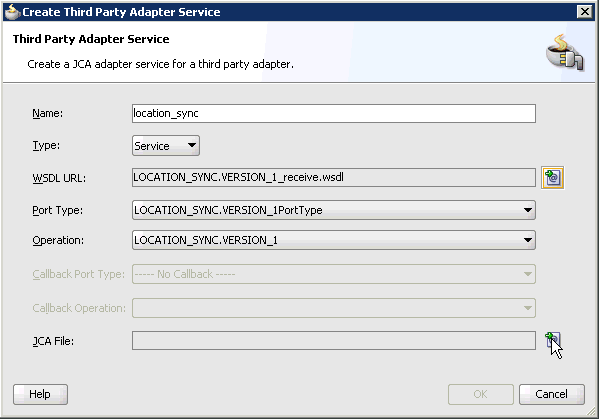This screenshot has height=419, width=599.
Task: Click the Operation label
Action: tap(58, 240)
